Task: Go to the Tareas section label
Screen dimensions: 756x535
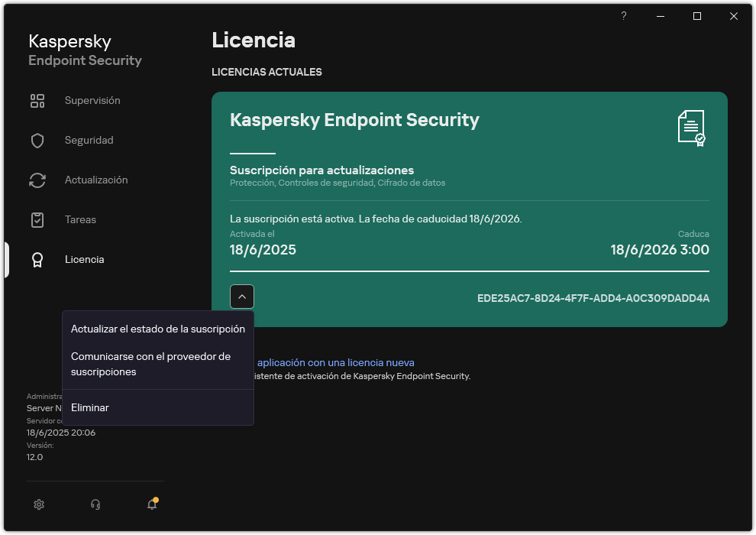Action: coord(80,219)
